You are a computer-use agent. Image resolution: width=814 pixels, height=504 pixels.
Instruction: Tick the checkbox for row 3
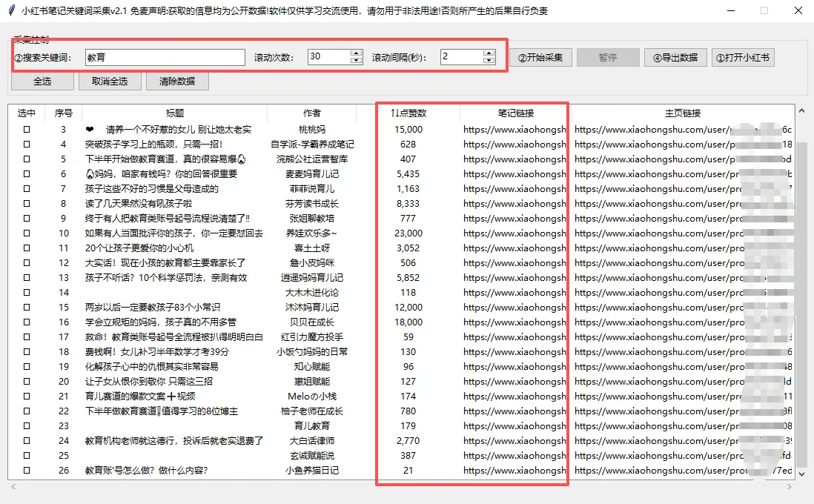point(27,130)
